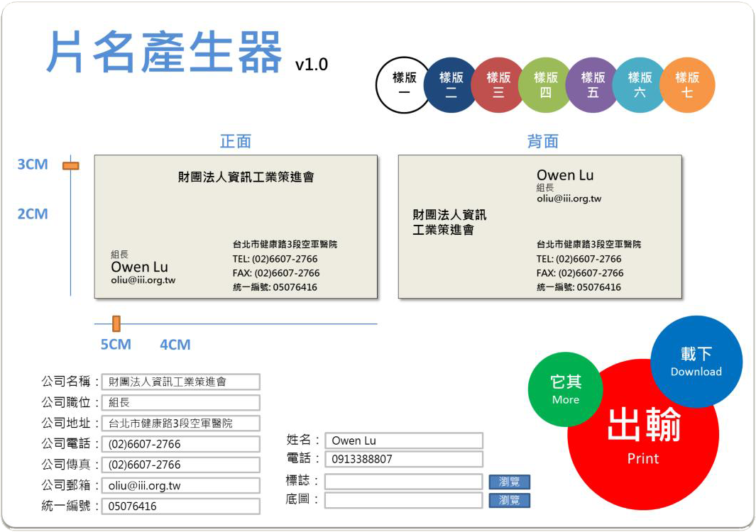Edit the 公司地址 address field
Viewport: 756px width, 532px height.
181,423
